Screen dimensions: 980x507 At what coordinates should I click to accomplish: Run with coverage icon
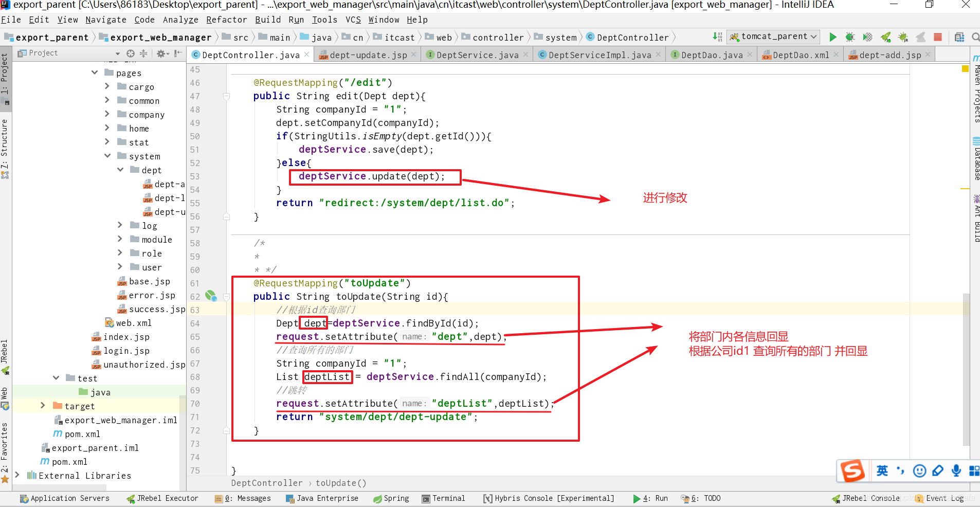click(x=868, y=37)
